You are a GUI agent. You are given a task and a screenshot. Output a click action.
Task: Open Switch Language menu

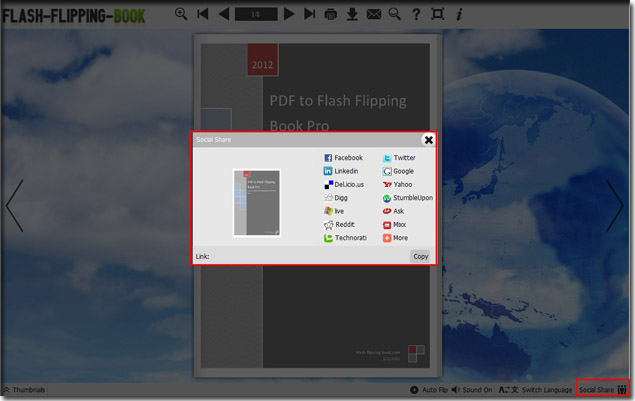coord(535,390)
